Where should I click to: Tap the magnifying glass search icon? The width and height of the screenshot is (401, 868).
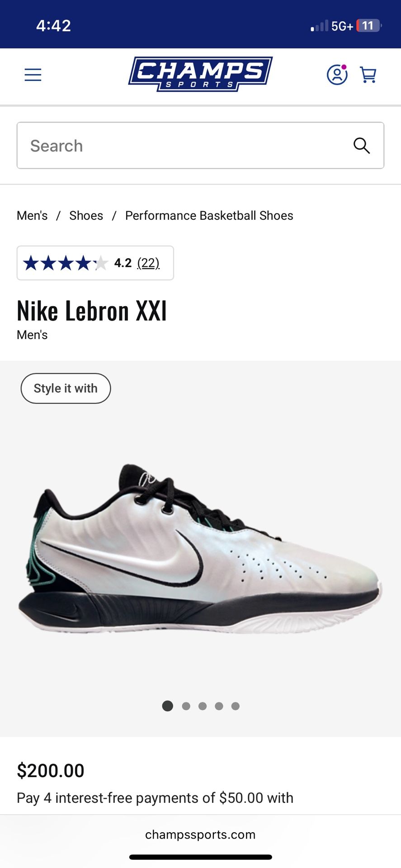pyautogui.click(x=362, y=146)
